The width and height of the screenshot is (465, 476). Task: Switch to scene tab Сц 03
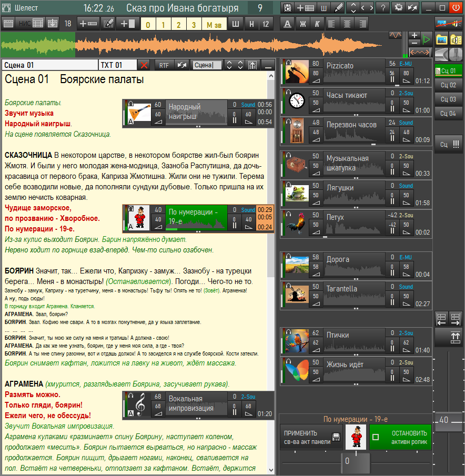click(448, 99)
